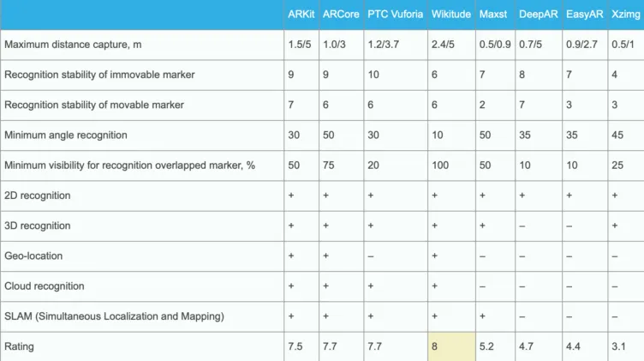Click the EasyAR header cell
Screen dimensions: 644x361
[584, 15]
